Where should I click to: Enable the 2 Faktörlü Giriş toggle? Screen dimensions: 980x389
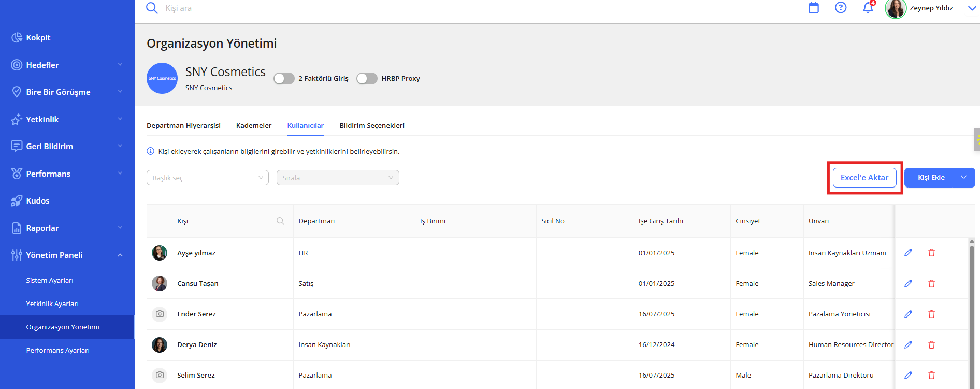pos(284,79)
